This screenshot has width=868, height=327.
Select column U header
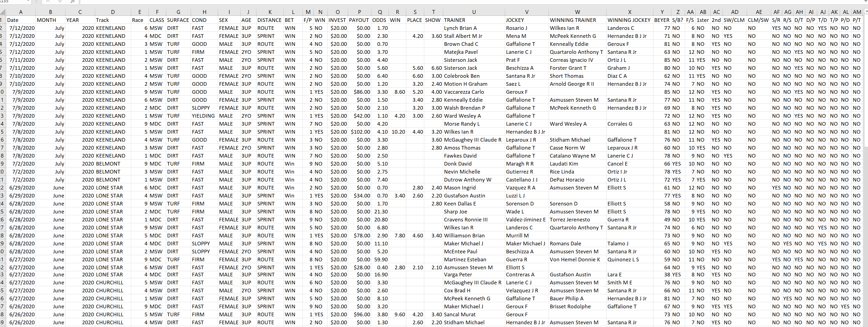tap(473, 12)
